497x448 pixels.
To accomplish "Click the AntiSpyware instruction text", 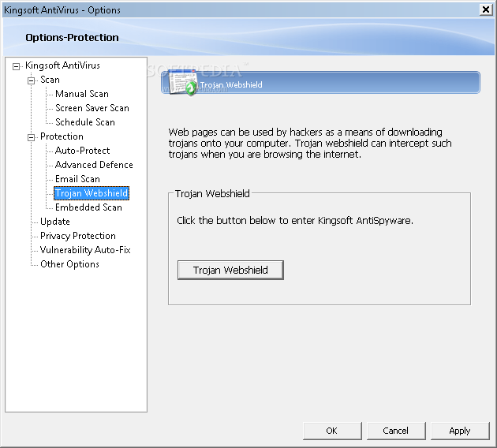I will [x=295, y=221].
